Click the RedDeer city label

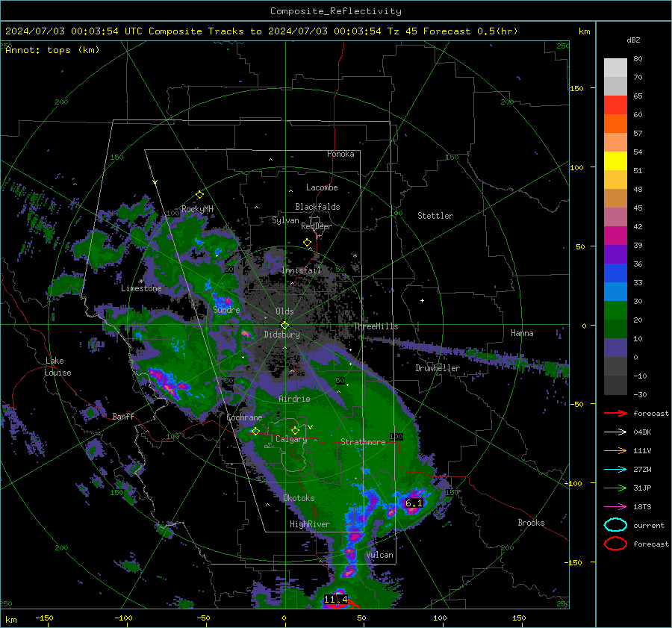(317, 226)
